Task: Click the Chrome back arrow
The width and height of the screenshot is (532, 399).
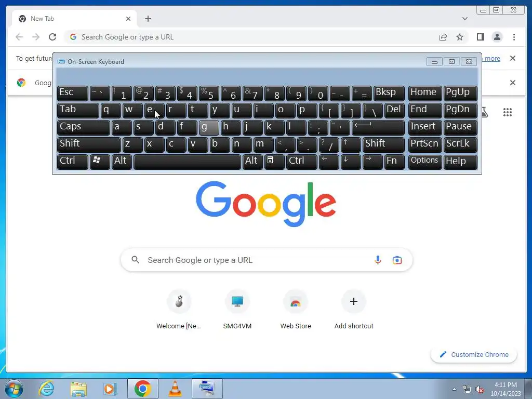Action: point(19,37)
